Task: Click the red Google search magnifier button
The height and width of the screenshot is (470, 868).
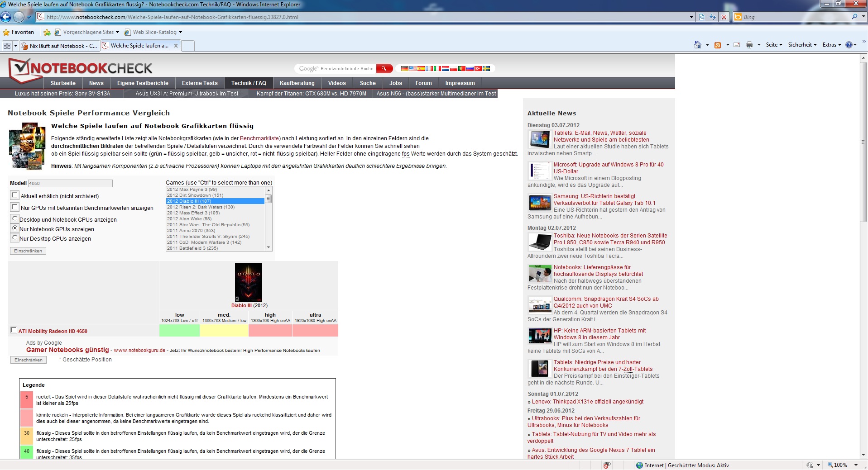Action: (384, 68)
